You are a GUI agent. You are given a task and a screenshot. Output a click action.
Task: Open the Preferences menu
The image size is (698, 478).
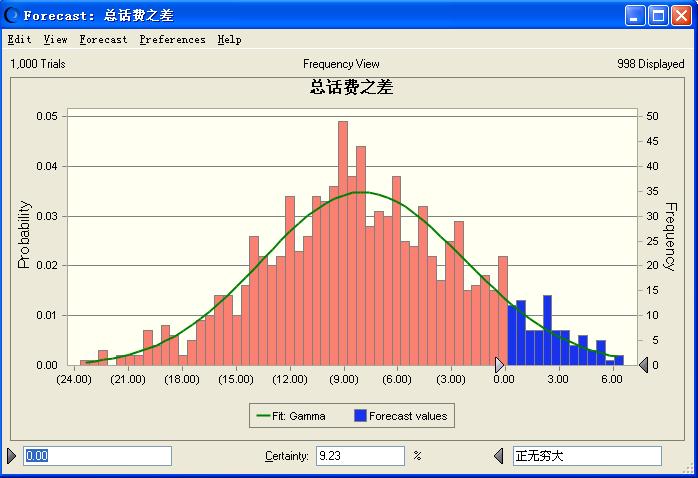coord(172,40)
